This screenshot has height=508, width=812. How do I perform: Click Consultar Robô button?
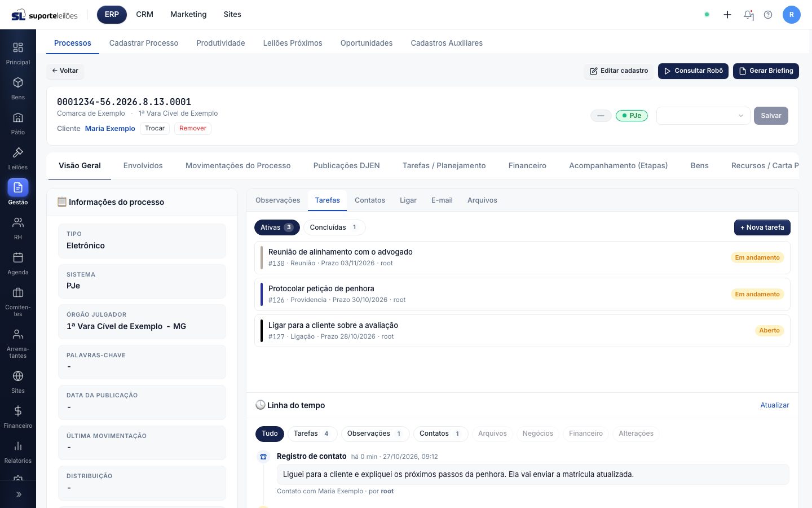coord(694,71)
